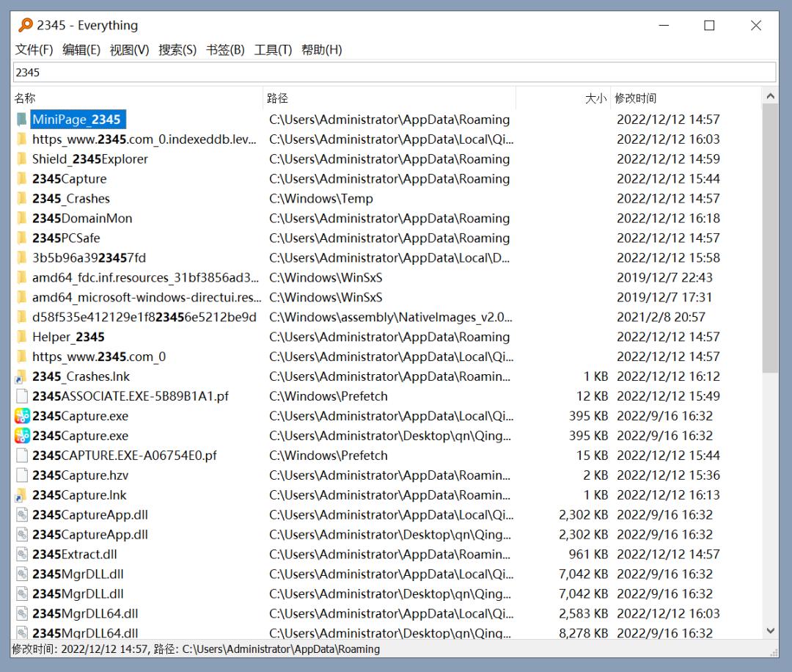Click file icon of 2345Capture.hzv
Image resolution: width=792 pixels, height=672 pixels.
(22, 475)
